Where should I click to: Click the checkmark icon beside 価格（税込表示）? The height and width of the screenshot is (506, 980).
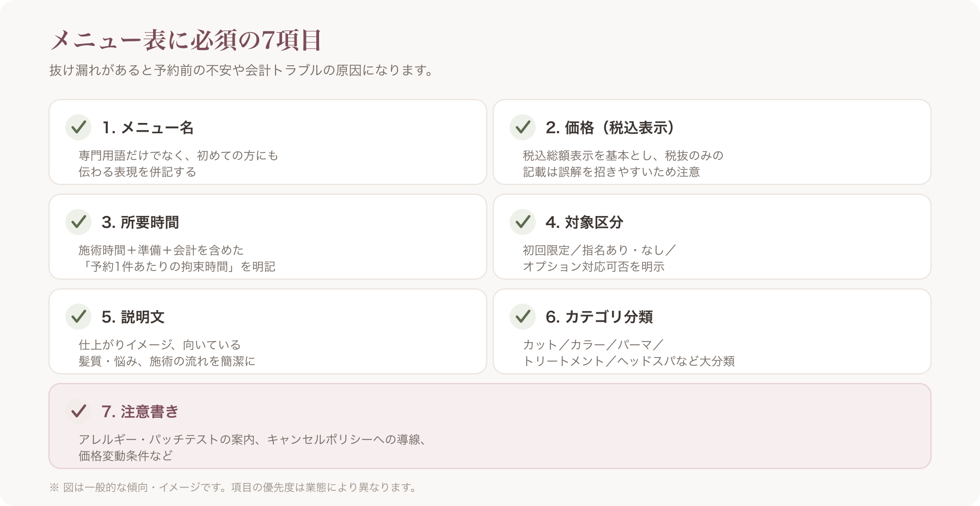pos(523,127)
